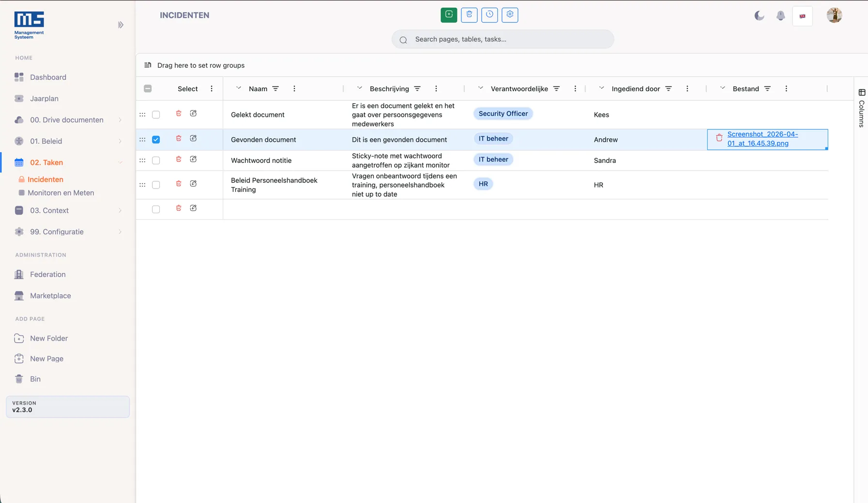Click the green add new row icon
The width and height of the screenshot is (868, 503).
[449, 15]
